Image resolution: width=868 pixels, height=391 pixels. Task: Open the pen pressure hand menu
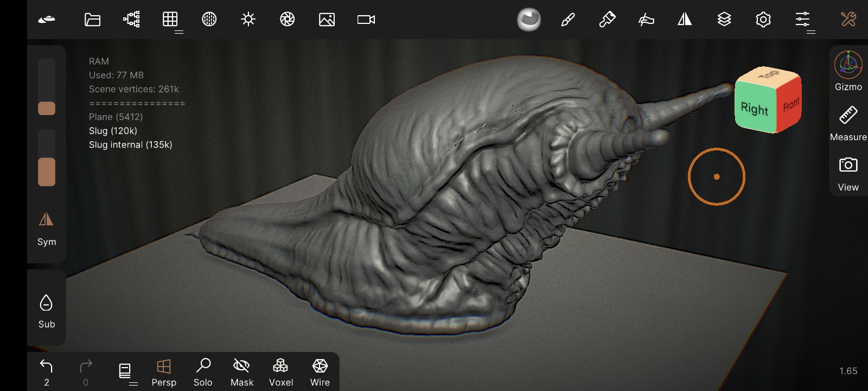pyautogui.click(x=646, y=20)
